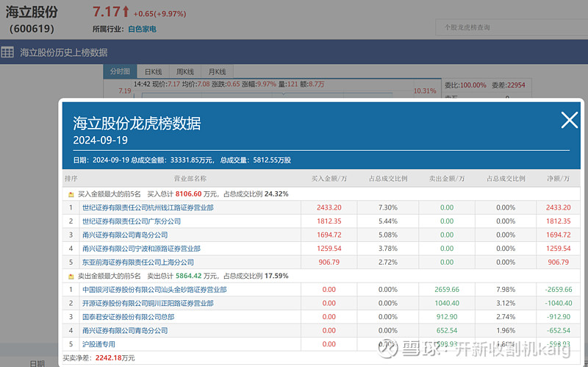The image size is (588, 367).
Task: Click the 买卖净差 2242.18万元 value
Action: 115,358
